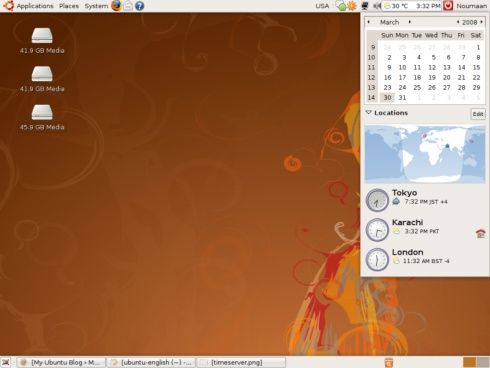Switch to ubuntu-english taskbar window
Image resolution: width=490 pixels, height=368 pixels.
(x=151, y=362)
